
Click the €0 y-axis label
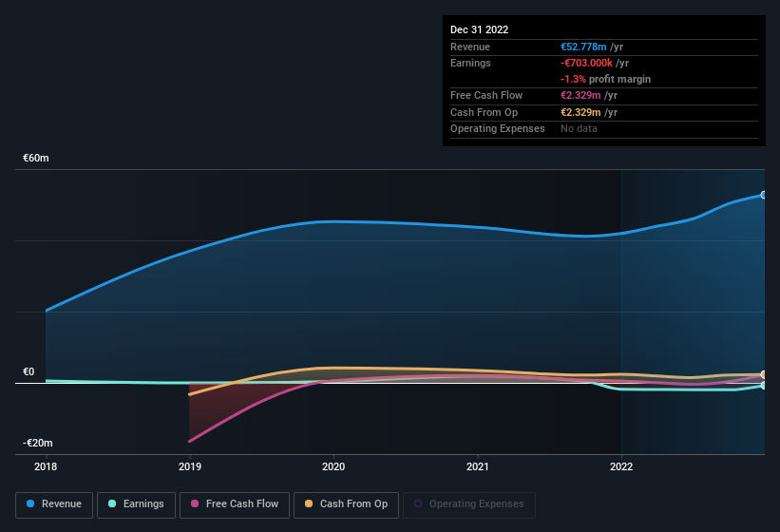pos(29,371)
